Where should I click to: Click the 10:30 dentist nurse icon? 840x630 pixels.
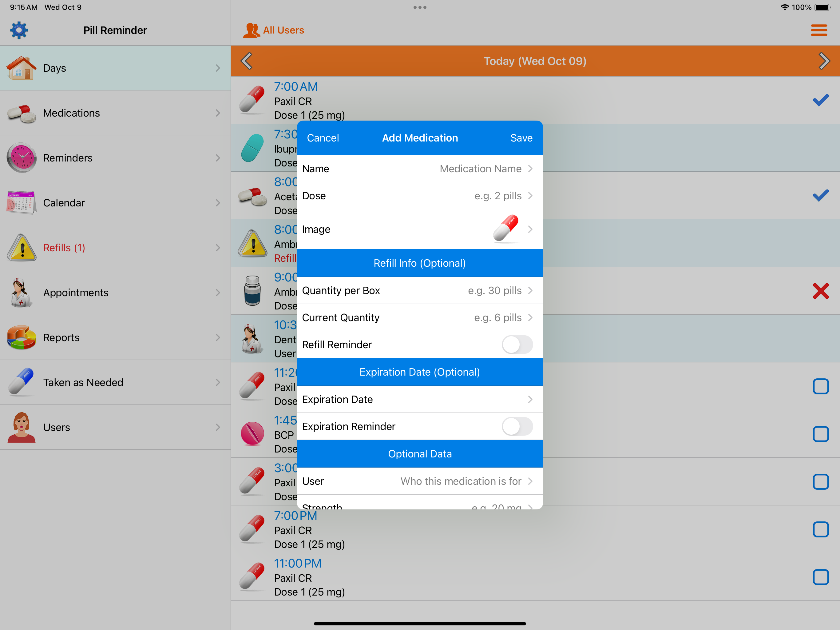[x=252, y=338]
